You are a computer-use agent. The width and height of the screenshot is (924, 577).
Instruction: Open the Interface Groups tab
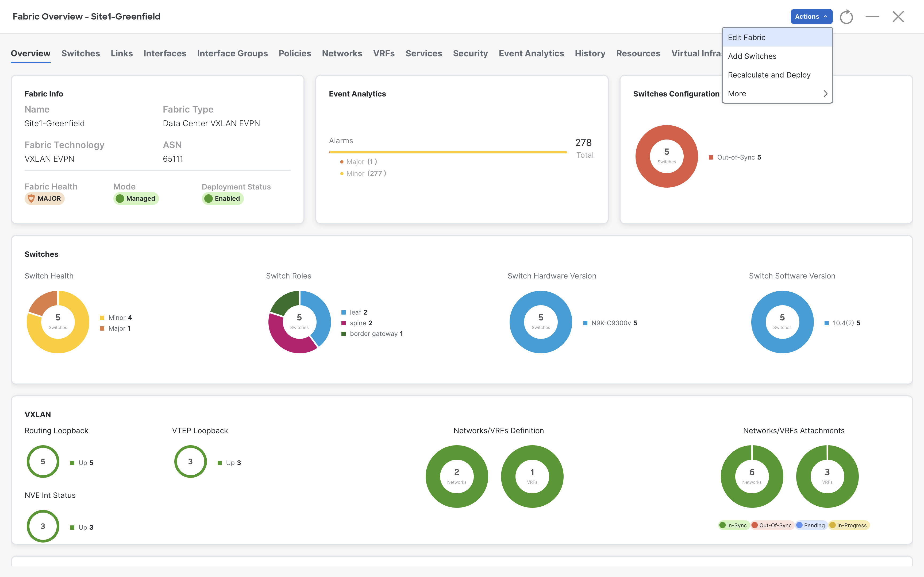(232, 53)
